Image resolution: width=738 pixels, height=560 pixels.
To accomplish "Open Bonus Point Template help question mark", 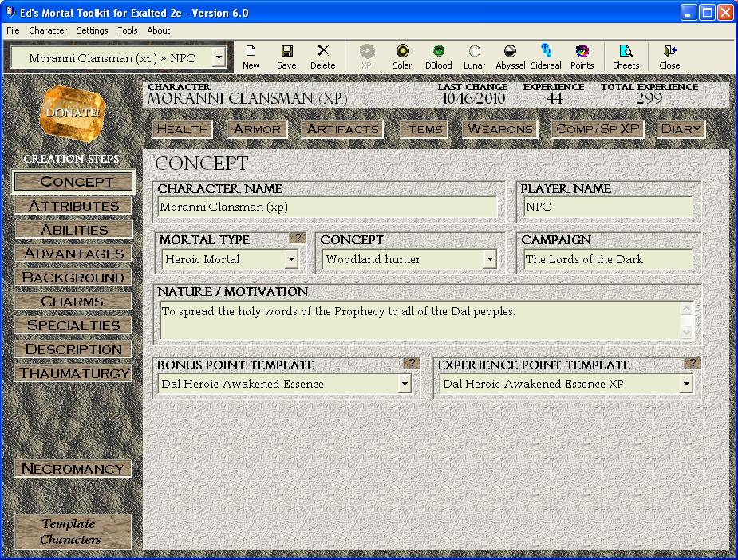I will coord(412,363).
